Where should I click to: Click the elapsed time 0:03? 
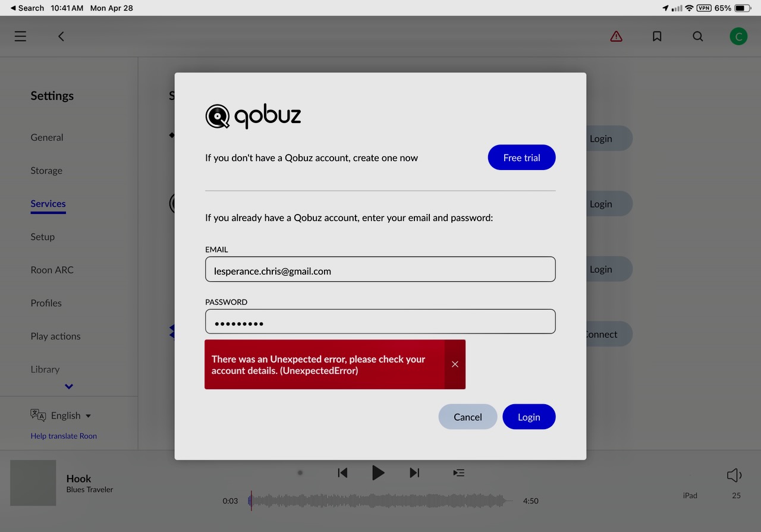point(230,501)
